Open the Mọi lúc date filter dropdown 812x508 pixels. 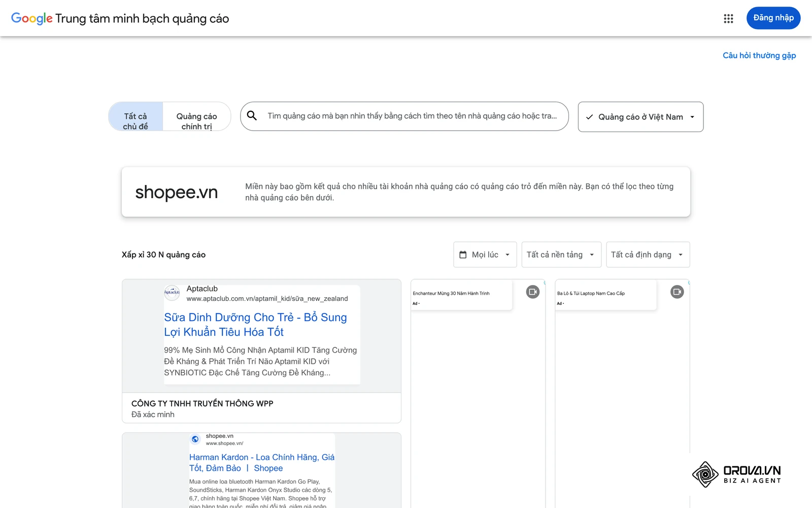485,255
